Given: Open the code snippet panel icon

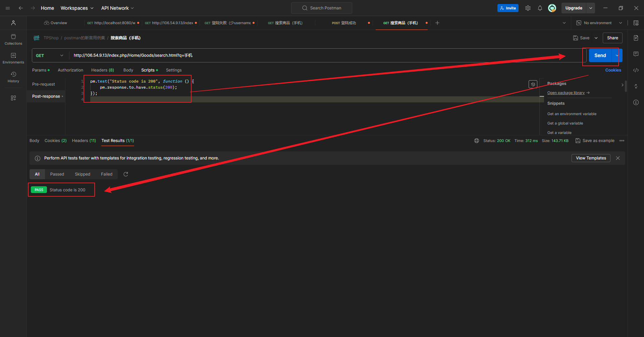Looking at the screenshot, I should tap(636, 70).
